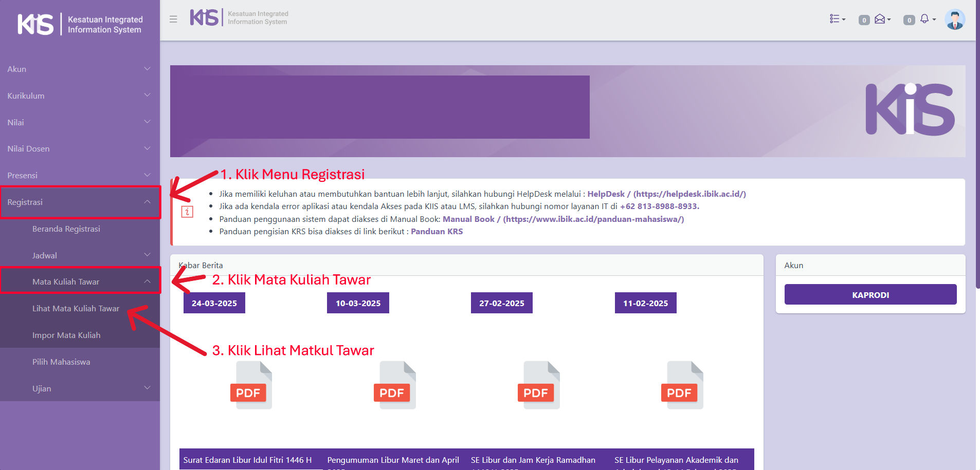Collapse the Registrasi sidebar menu
This screenshot has height=470, width=980.
point(80,202)
